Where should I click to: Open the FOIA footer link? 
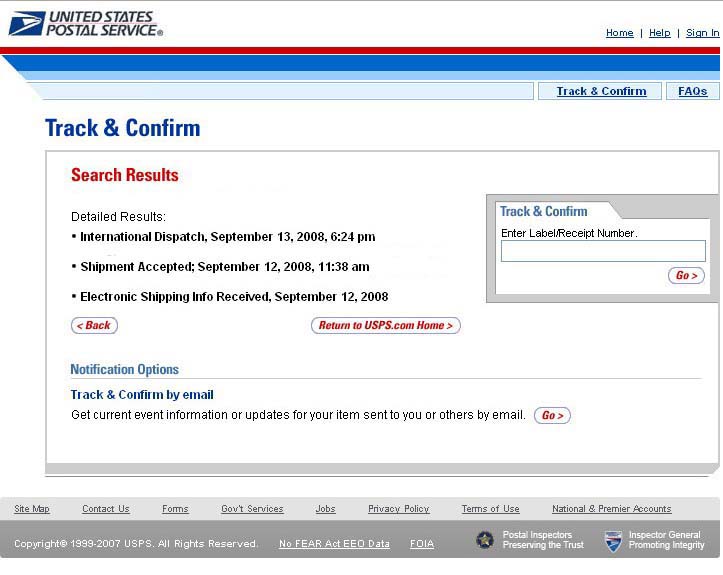[x=422, y=544]
